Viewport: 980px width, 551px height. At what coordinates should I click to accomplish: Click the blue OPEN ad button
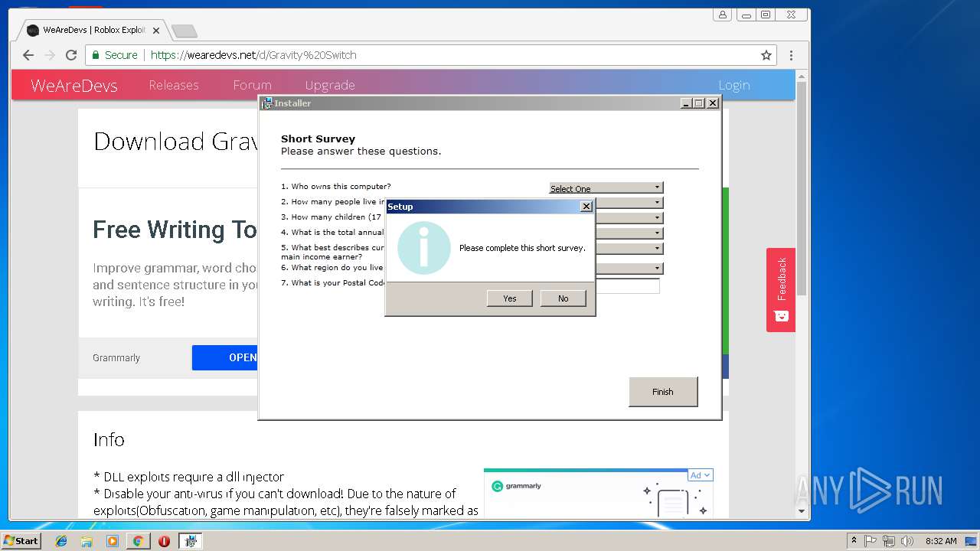225,357
